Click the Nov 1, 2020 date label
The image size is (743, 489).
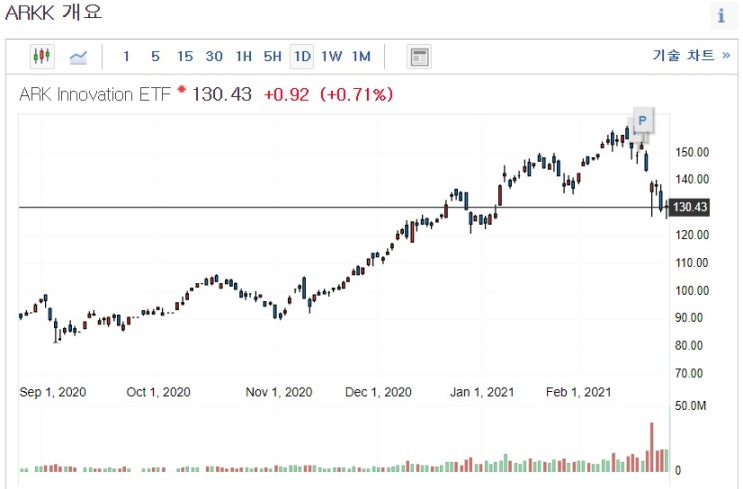(279, 392)
